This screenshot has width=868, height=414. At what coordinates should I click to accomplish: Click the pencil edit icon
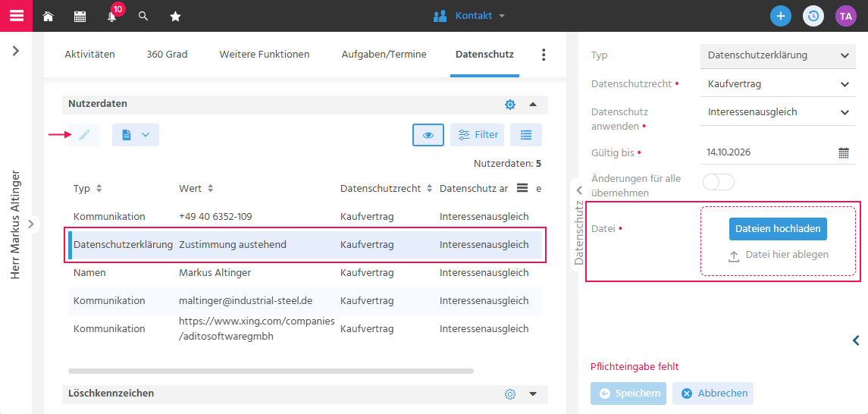click(x=84, y=135)
